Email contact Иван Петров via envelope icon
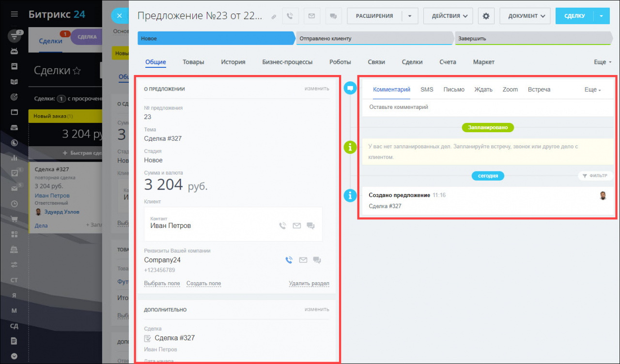 pos(297,226)
